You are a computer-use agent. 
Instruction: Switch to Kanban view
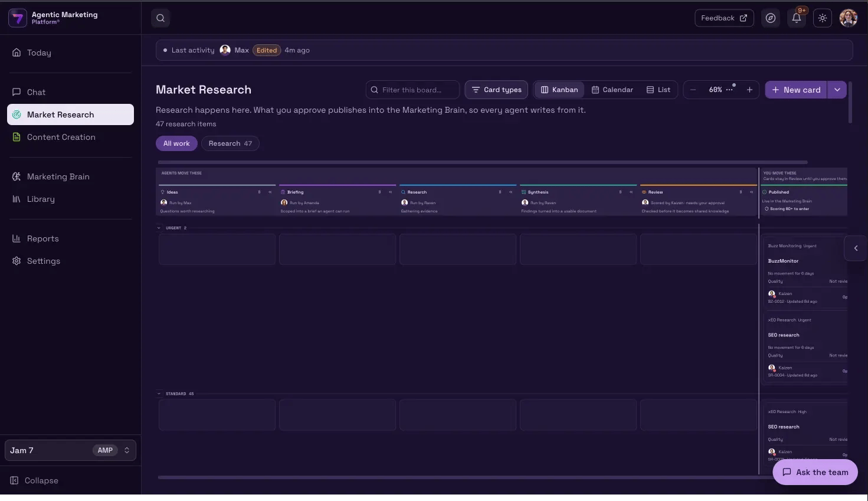pos(559,90)
